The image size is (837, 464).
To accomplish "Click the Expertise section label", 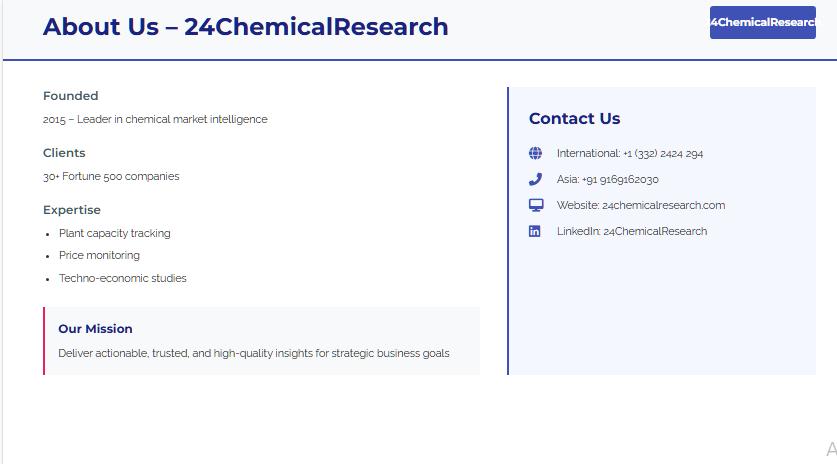I will pos(71,210).
